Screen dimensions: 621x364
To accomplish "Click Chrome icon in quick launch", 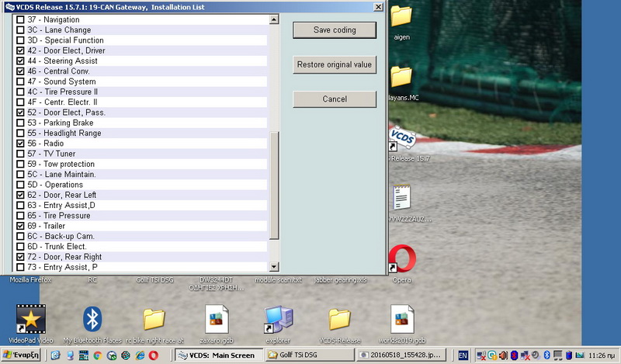I will point(98,355).
